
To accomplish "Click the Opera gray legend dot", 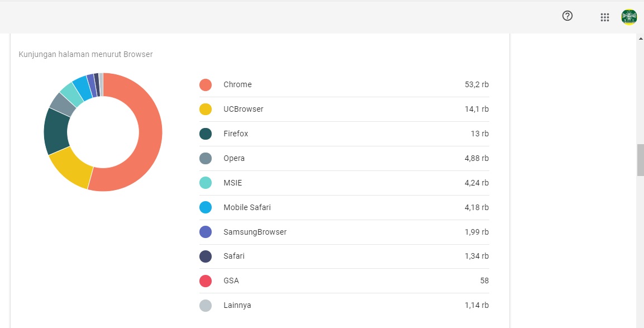I will [206, 158].
